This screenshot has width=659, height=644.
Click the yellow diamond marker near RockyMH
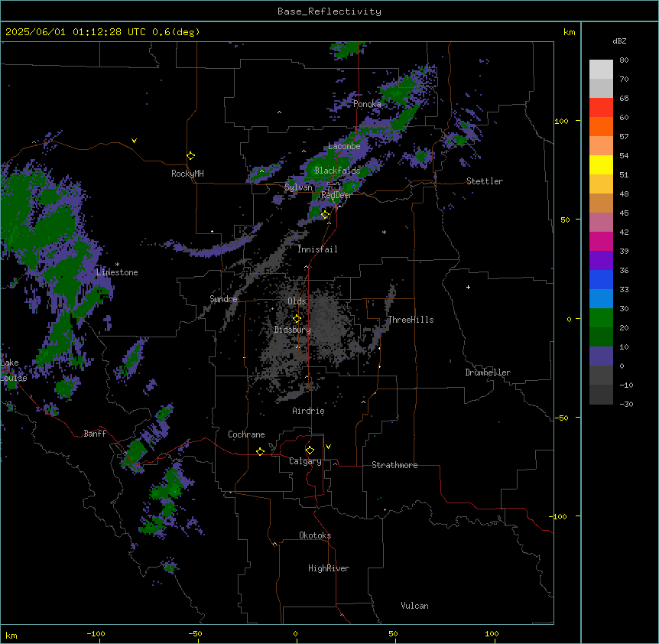[190, 156]
